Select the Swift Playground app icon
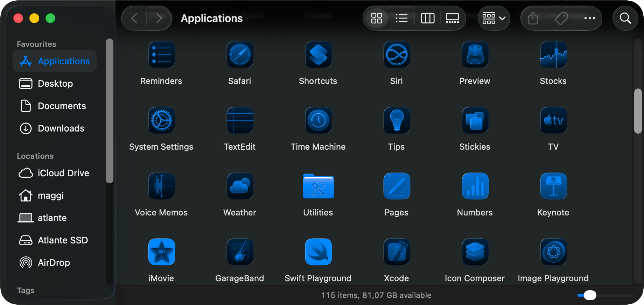 point(318,252)
